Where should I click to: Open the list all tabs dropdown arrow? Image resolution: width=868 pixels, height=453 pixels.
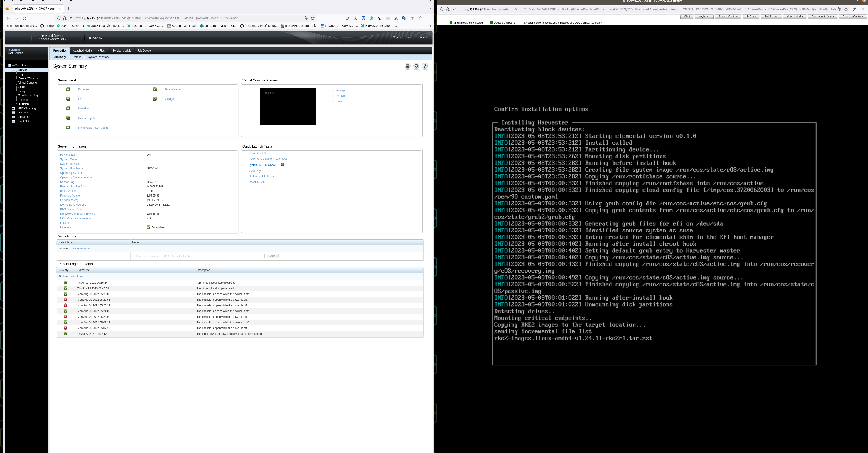click(x=429, y=8)
